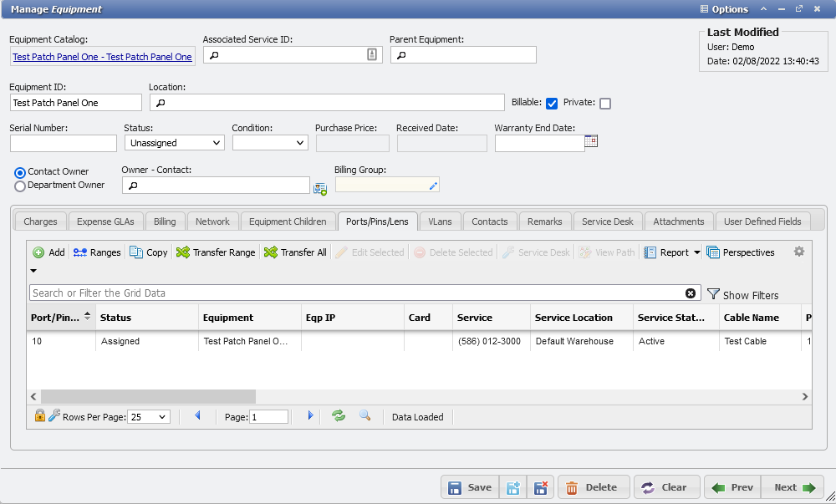Save the equipment record
Image resolution: width=836 pixels, height=504 pixels.
tap(469, 486)
